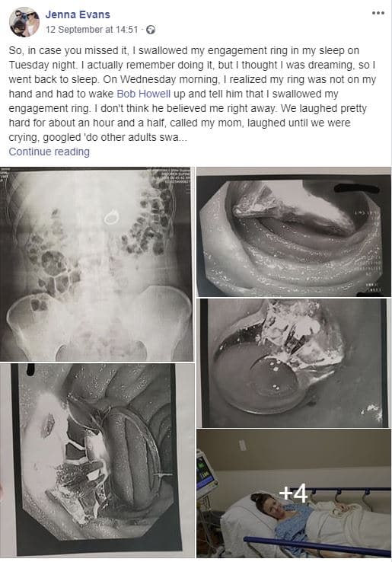This screenshot has height=562, width=392.
Task: Open Jenna Evans' profile picture
Action: (24, 22)
